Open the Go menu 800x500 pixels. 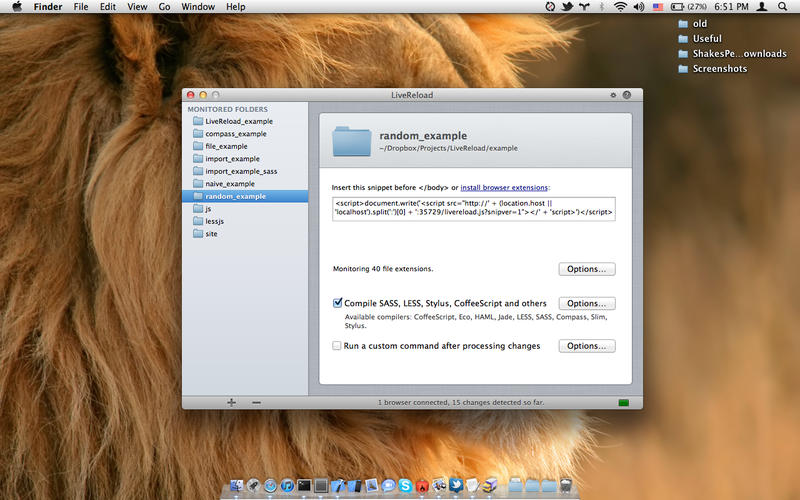[164, 7]
